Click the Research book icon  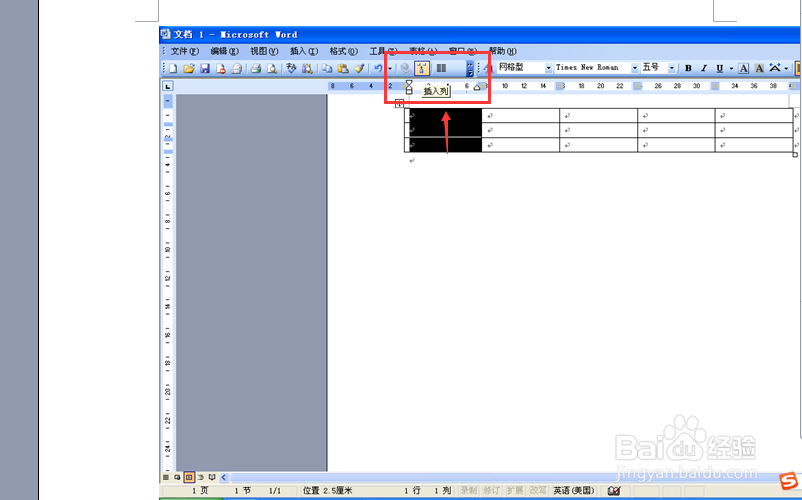click(x=307, y=68)
